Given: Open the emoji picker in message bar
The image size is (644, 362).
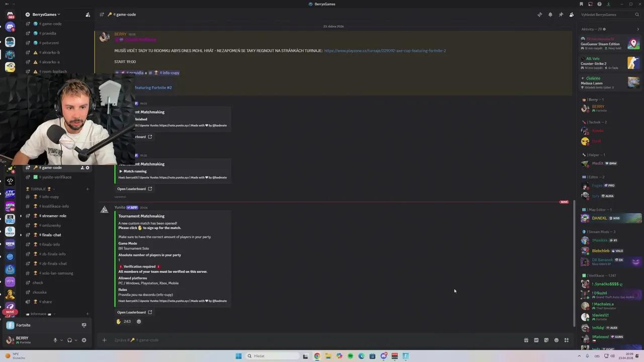Looking at the screenshot, I should [556, 340].
